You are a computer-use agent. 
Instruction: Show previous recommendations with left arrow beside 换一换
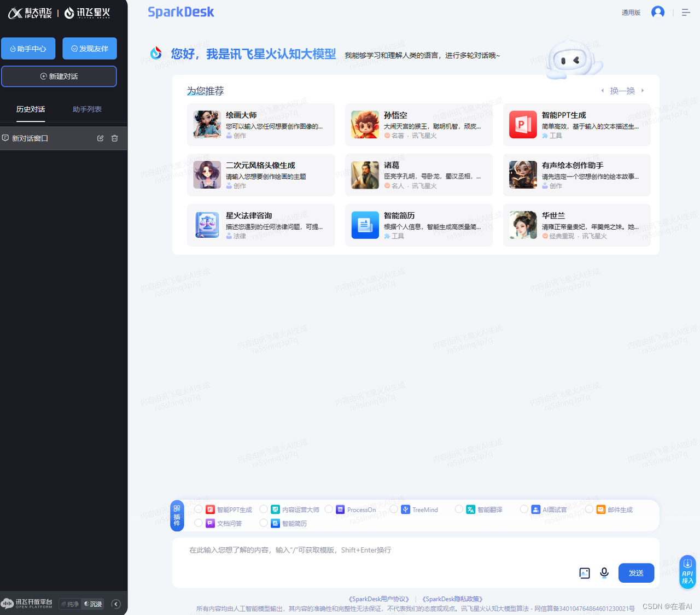pyautogui.click(x=603, y=91)
